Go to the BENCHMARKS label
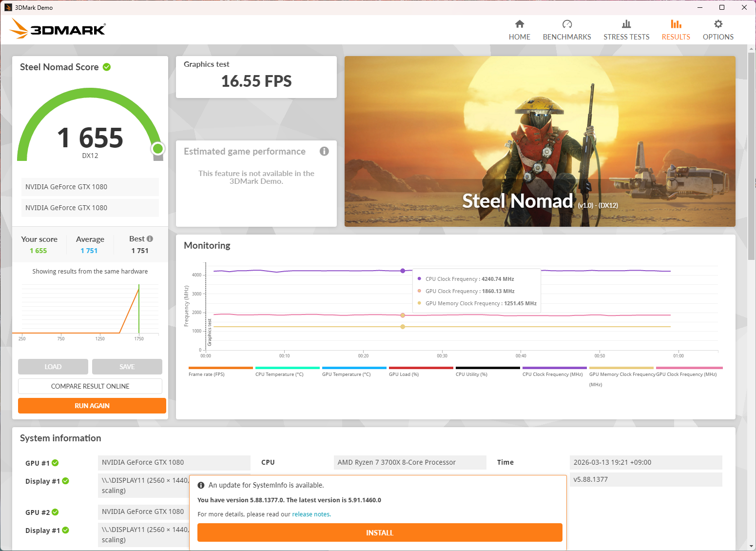The image size is (756, 551). click(x=567, y=37)
